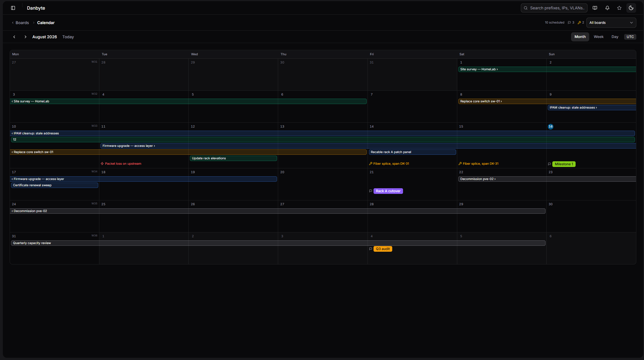
Task: Open Firmware upgrade event starting Tuesday 11
Action: pos(368,146)
